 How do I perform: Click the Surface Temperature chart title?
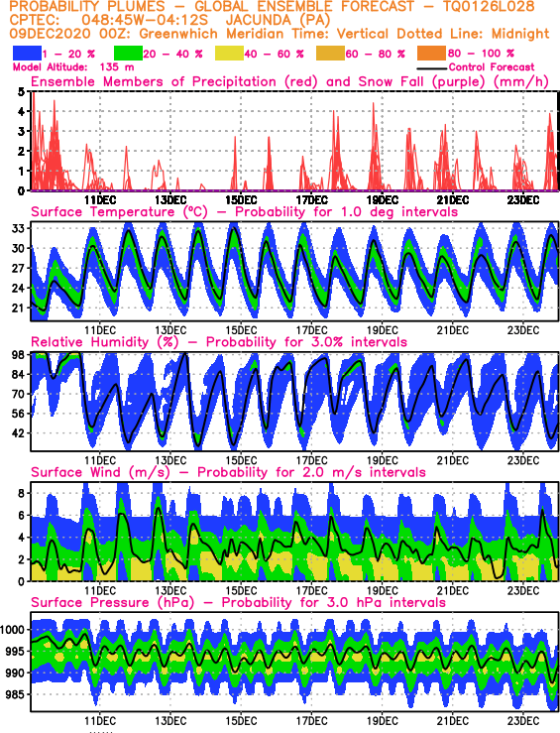(x=244, y=211)
